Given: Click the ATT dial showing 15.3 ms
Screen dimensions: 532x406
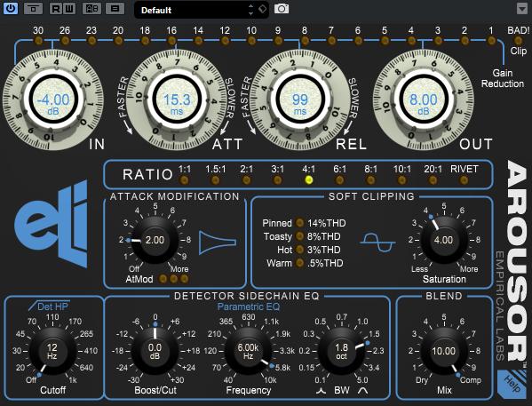Looking at the screenshot, I should coord(177,100).
